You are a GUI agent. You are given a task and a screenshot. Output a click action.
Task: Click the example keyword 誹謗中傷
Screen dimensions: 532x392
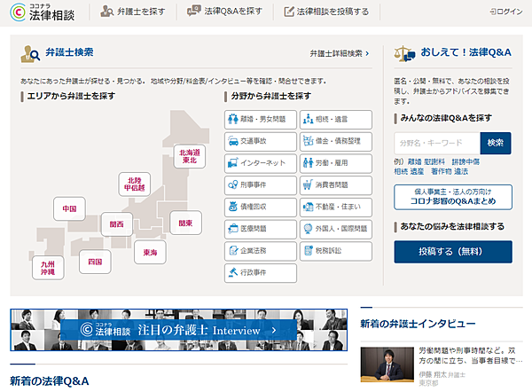coord(465,162)
